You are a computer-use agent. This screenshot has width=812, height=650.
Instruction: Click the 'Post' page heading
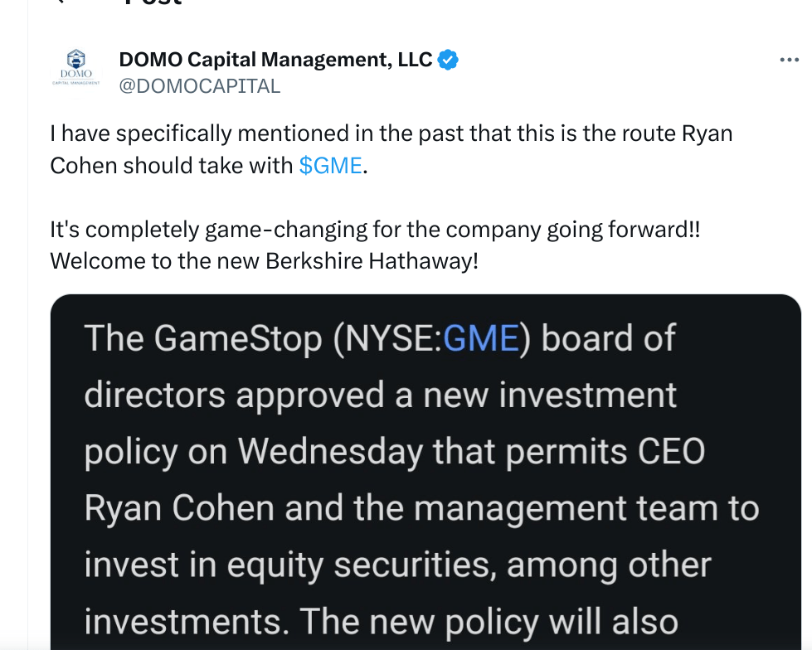(x=153, y=3)
